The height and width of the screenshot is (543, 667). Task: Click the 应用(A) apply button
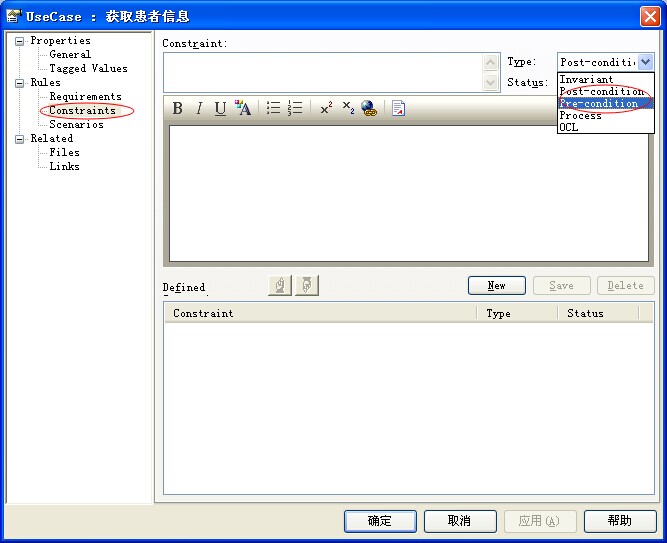click(540, 521)
